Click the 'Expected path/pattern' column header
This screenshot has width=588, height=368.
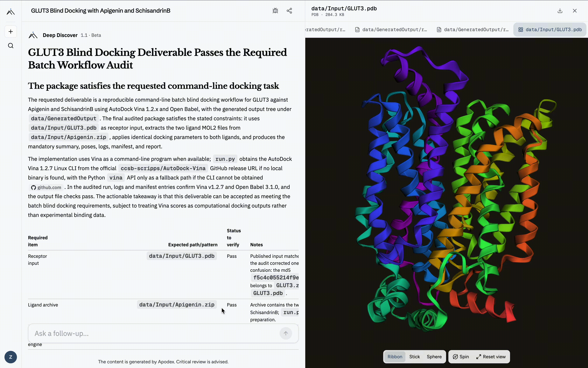click(x=193, y=245)
